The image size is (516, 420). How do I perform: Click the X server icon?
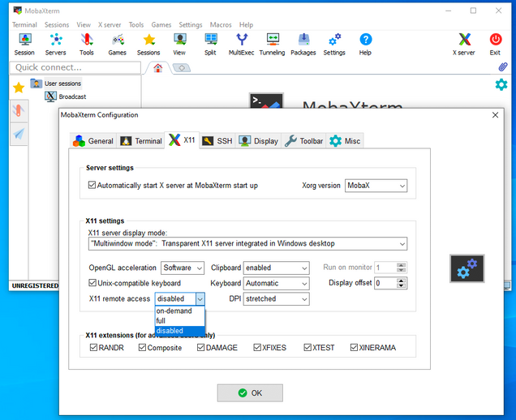tap(464, 43)
